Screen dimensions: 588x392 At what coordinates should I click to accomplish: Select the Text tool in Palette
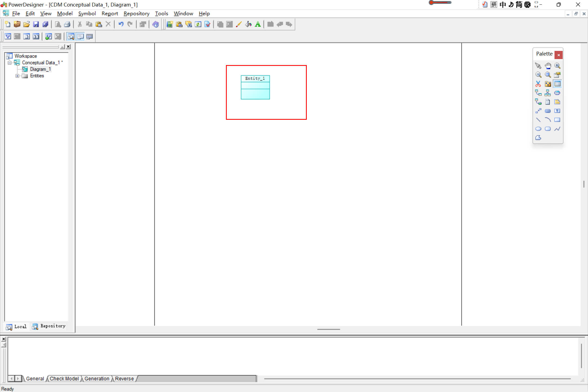pyautogui.click(x=557, y=111)
